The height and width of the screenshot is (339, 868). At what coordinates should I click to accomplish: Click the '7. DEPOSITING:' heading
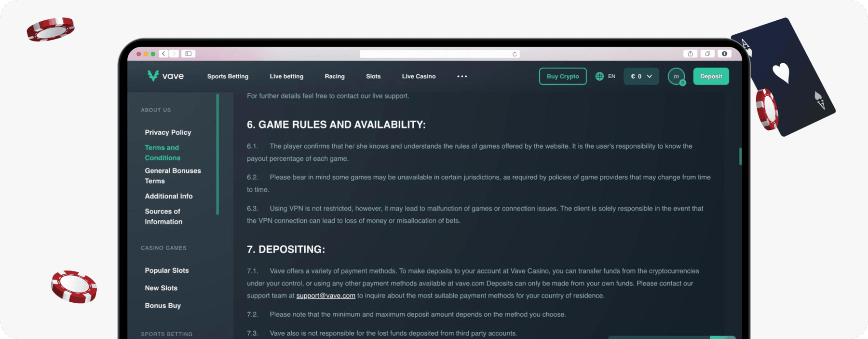[286, 250]
